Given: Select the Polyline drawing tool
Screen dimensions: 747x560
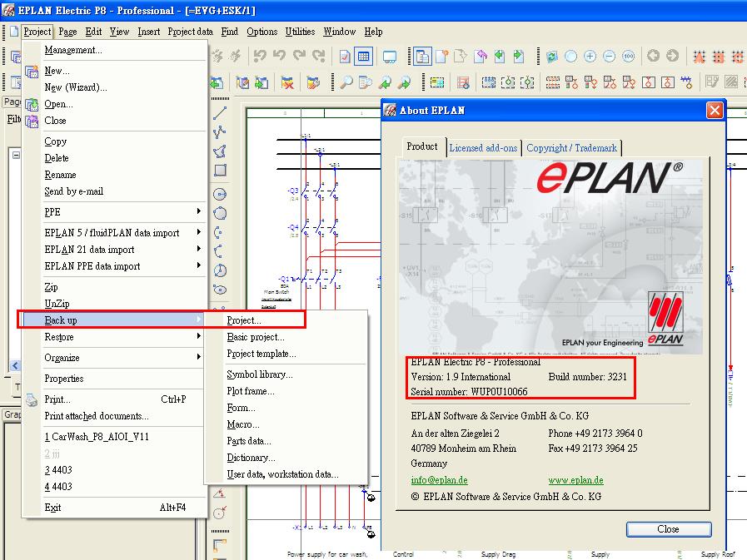Looking at the screenshot, I should [x=220, y=132].
